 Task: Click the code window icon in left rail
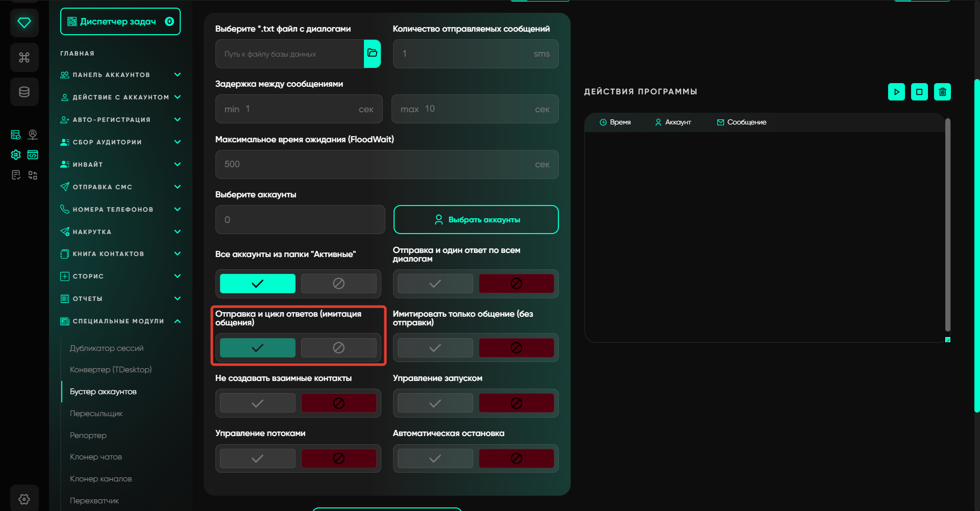(33, 155)
